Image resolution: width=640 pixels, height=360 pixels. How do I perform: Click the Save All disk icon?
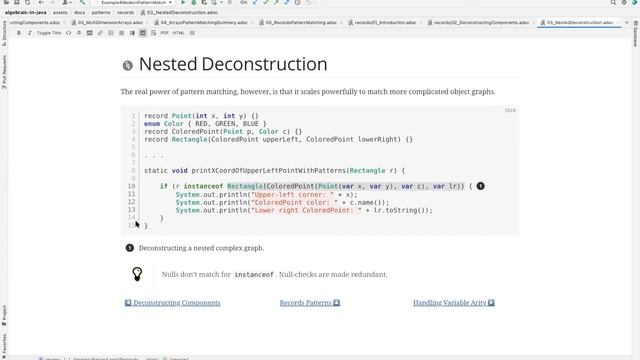(17, 2)
